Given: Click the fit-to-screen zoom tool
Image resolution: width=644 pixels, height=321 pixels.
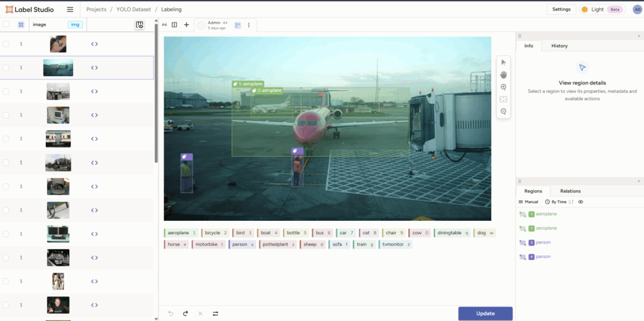Looking at the screenshot, I should coord(504,99).
